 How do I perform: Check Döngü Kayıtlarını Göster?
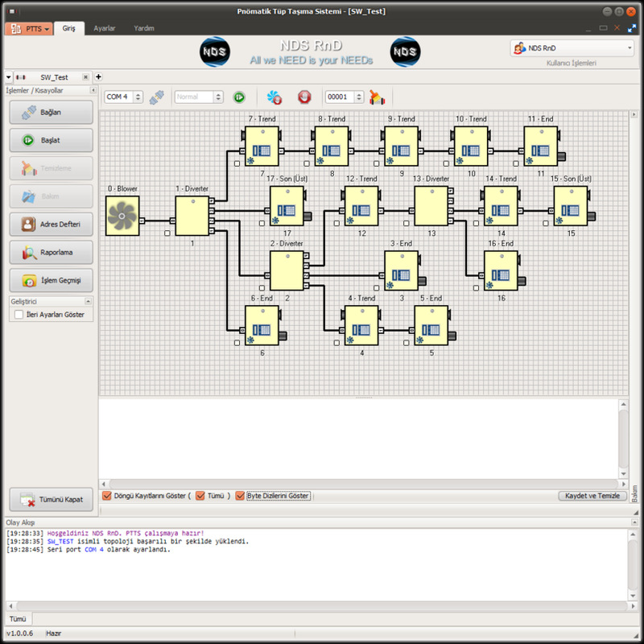107,496
